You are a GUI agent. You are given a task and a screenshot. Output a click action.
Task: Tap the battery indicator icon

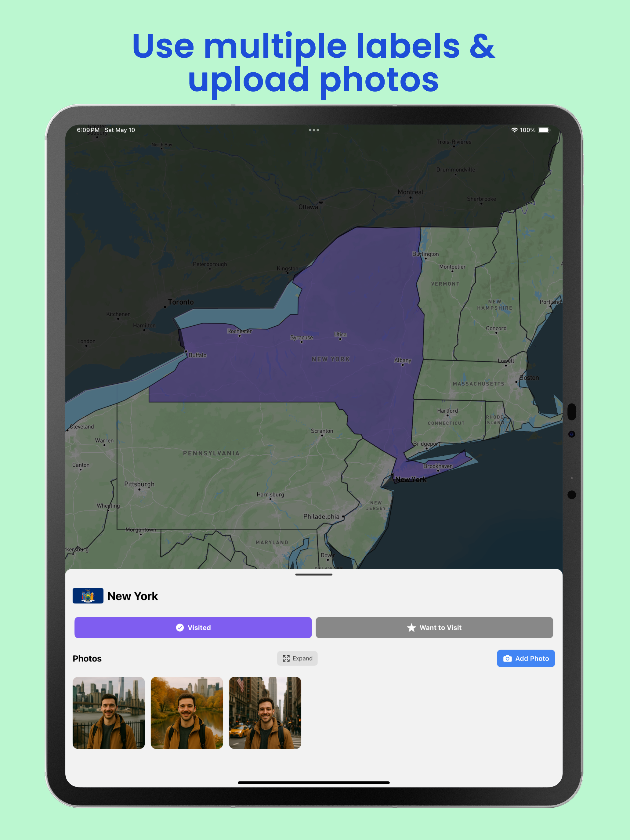pyautogui.click(x=544, y=130)
